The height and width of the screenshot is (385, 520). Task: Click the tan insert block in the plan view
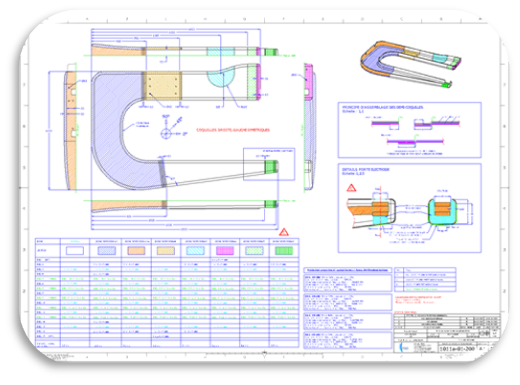[163, 86]
